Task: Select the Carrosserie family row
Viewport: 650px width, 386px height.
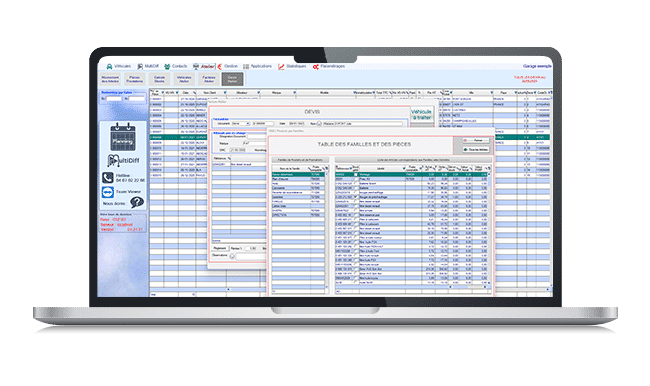Action: pos(298,188)
